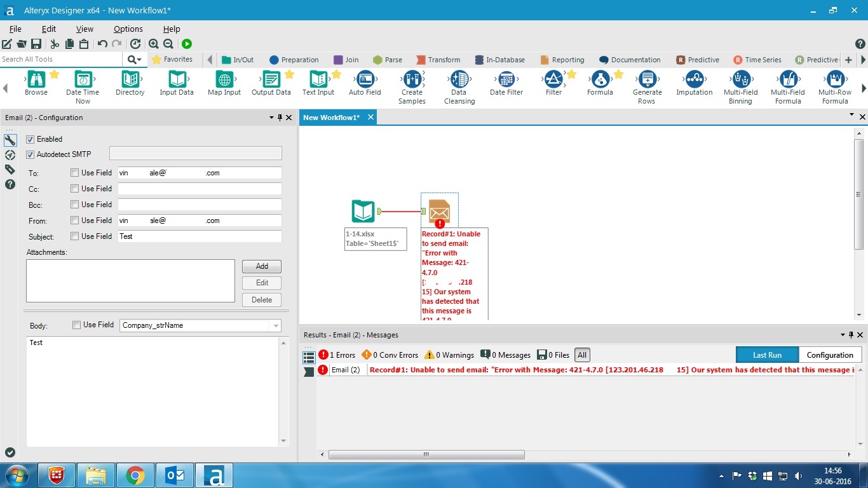Image resolution: width=868 pixels, height=488 pixels.
Task: Collapse the Email Configuration panel menu
Action: [271, 118]
